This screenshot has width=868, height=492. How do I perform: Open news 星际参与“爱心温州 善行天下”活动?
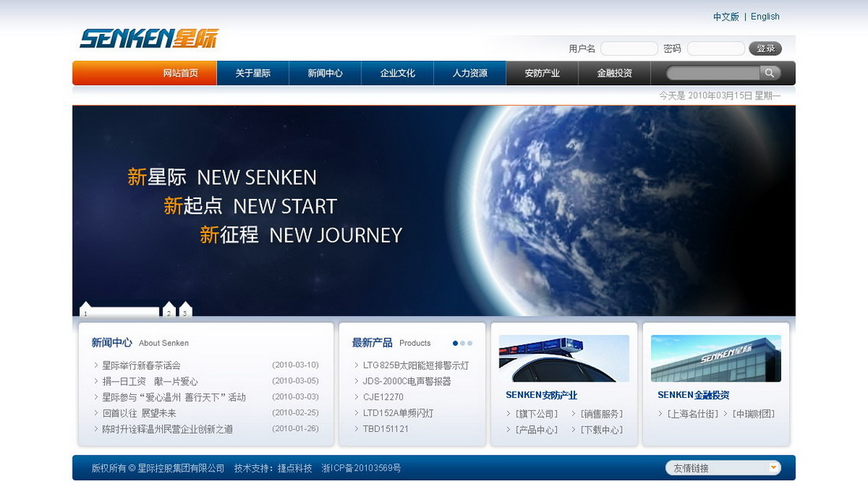[174, 397]
